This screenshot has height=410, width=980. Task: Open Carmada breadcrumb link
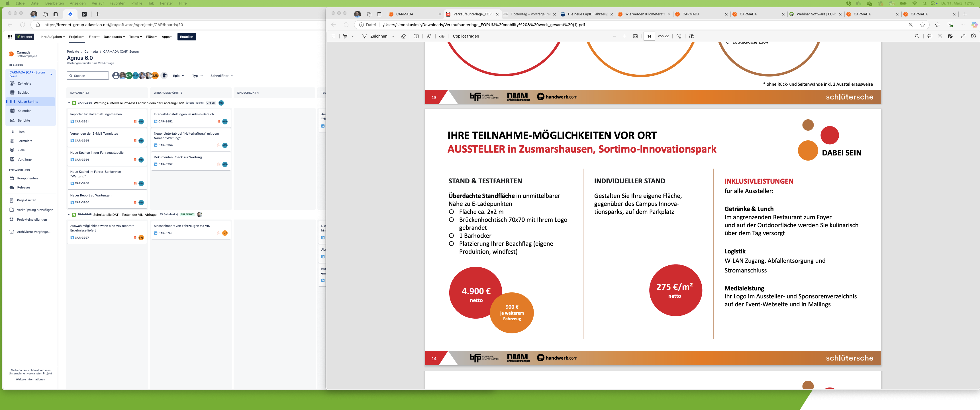(91, 52)
